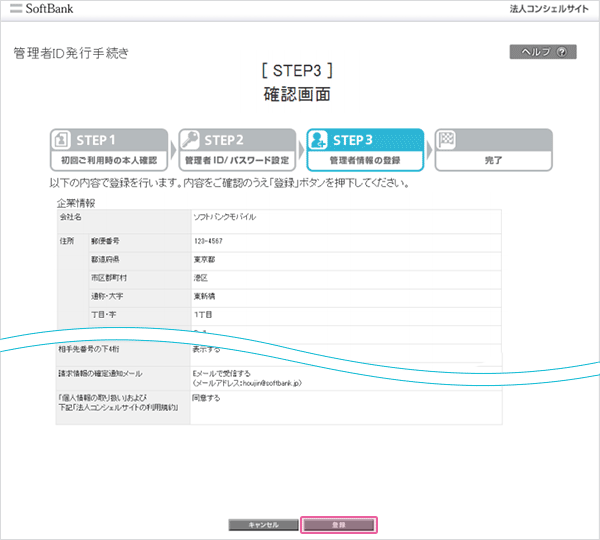600x540 pixels.
Task: Click the 東京都 value
Action: [x=204, y=259]
